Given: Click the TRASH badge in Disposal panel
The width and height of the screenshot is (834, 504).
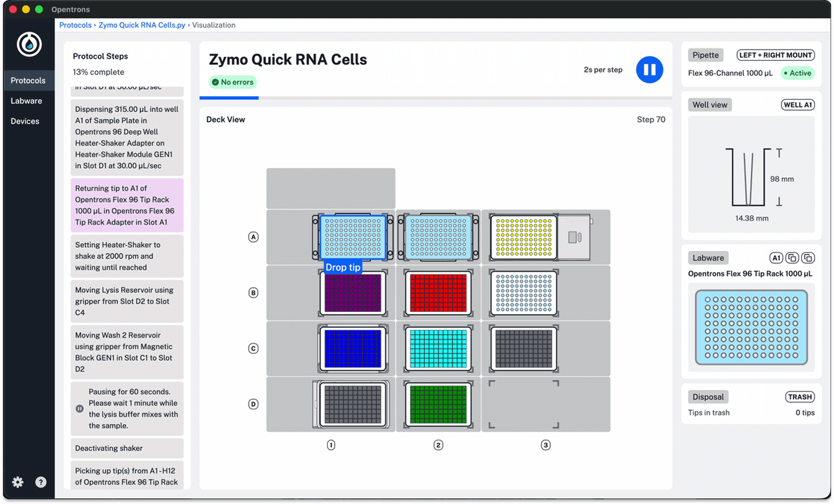Looking at the screenshot, I should (x=800, y=397).
